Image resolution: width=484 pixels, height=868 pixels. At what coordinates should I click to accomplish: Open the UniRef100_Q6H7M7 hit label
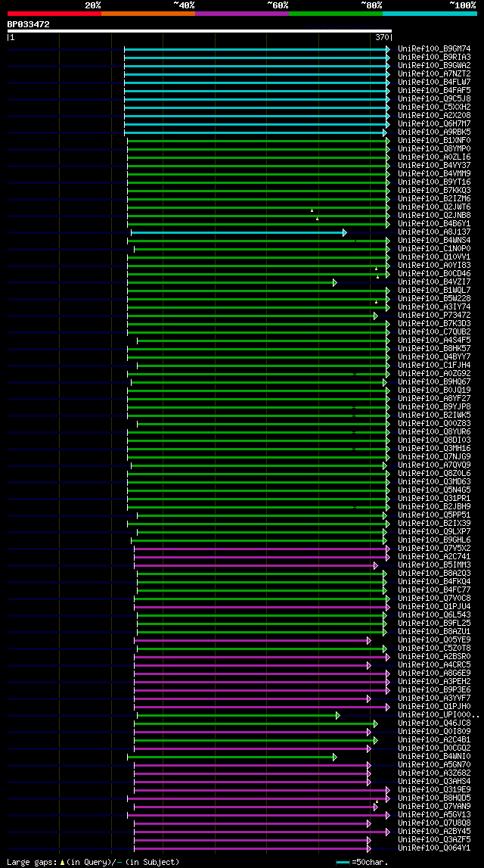point(434,123)
